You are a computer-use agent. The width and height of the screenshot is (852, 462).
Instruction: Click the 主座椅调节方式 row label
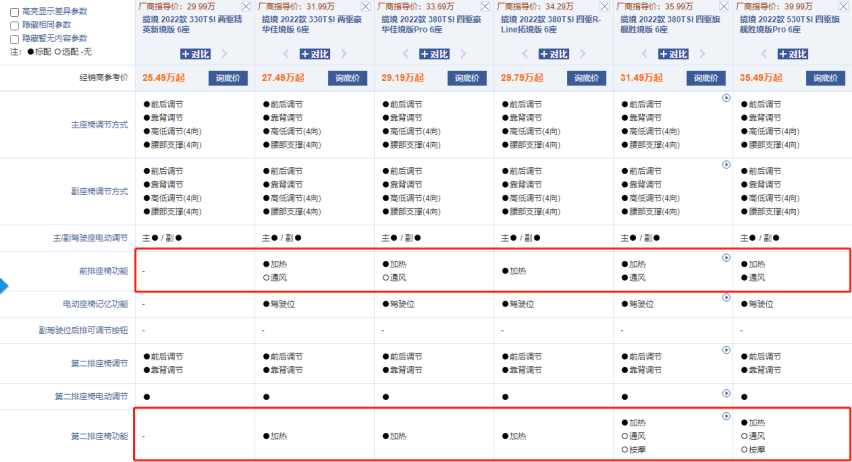(x=99, y=125)
